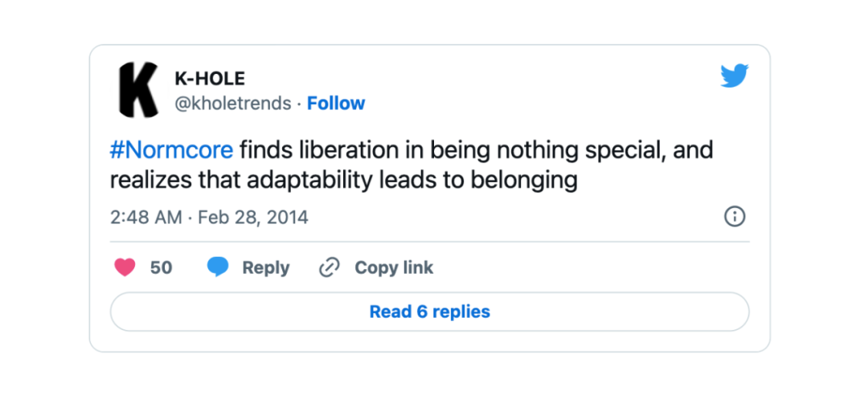Click the blue reply speech bubble icon

[x=218, y=268]
